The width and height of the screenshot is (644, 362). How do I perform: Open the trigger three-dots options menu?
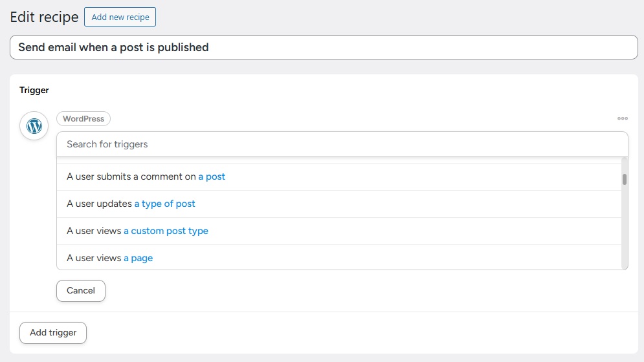(622, 119)
